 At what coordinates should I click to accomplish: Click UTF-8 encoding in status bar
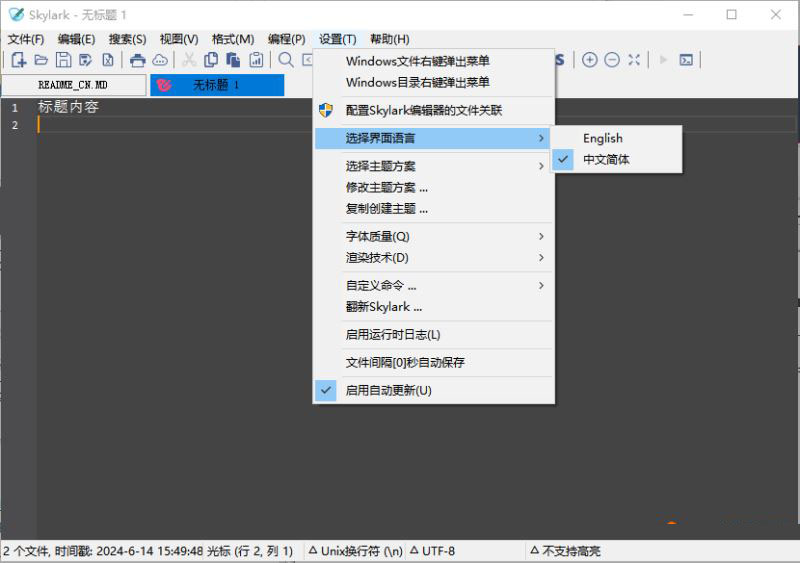click(x=433, y=551)
